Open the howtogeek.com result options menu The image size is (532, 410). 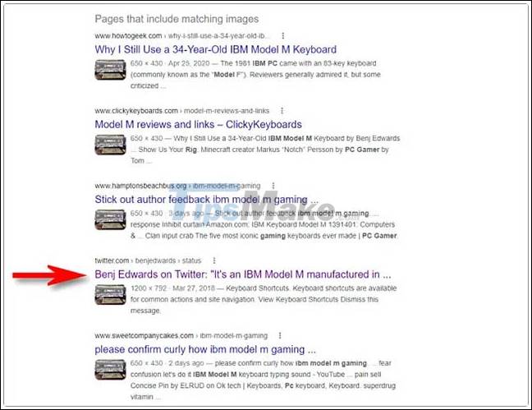tap(283, 35)
